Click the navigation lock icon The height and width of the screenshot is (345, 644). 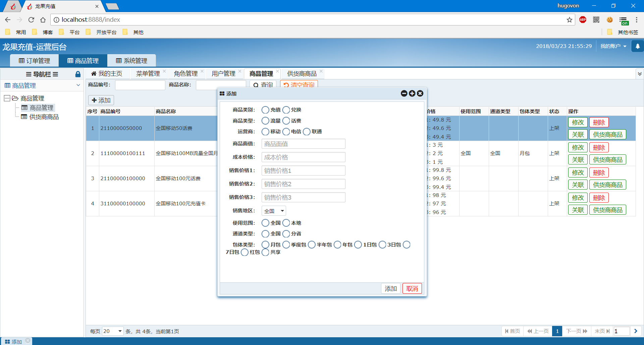[78, 74]
